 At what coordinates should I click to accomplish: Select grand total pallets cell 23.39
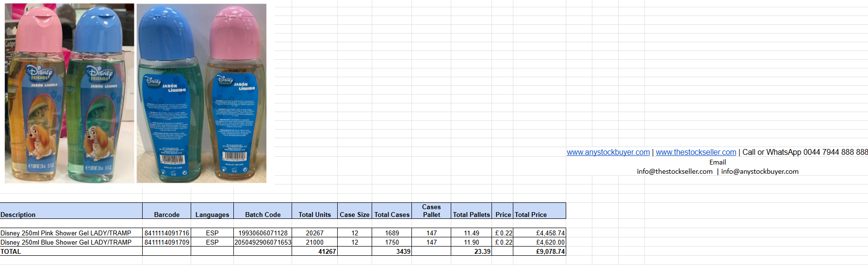point(471,251)
